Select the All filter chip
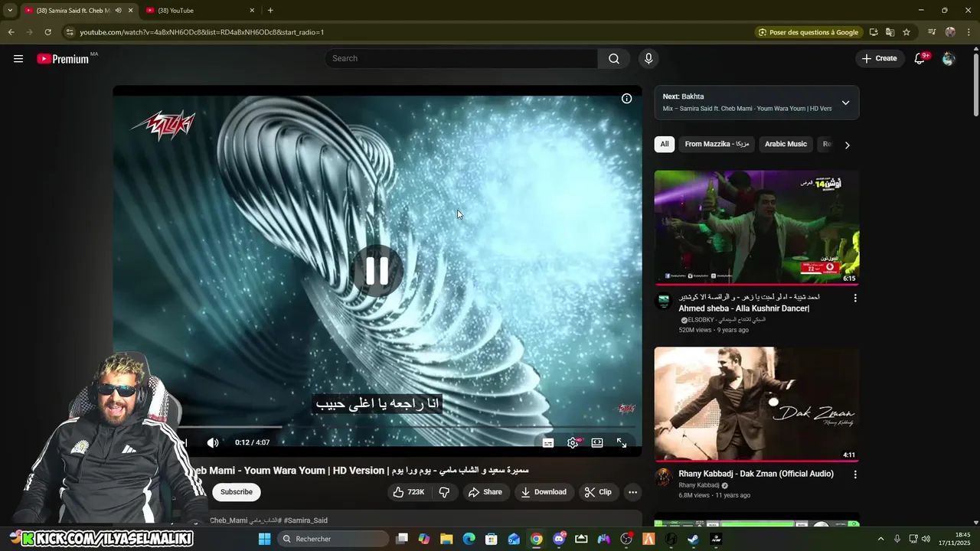Viewport: 980px width, 551px height. coord(665,144)
